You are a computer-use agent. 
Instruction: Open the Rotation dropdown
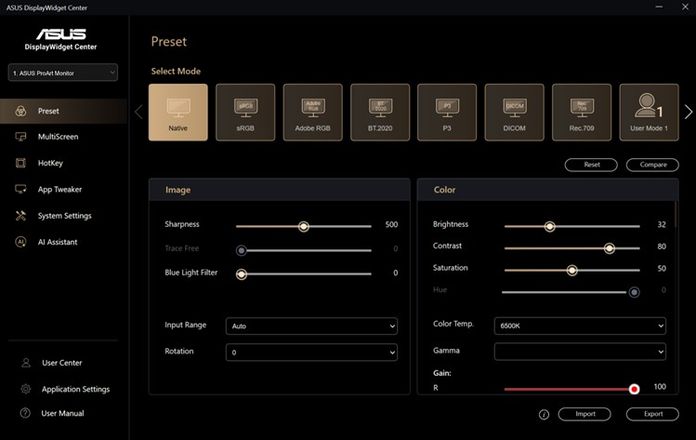pos(312,352)
